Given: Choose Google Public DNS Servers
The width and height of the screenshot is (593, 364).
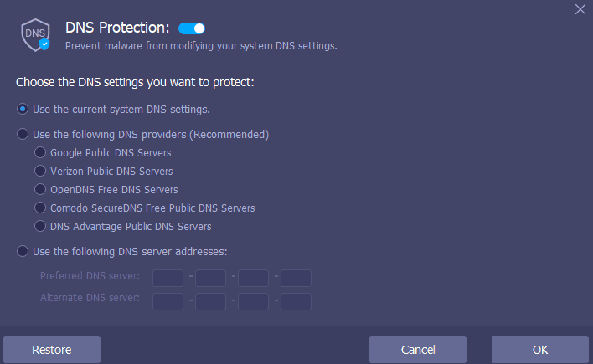Looking at the screenshot, I should coord(39,153).
